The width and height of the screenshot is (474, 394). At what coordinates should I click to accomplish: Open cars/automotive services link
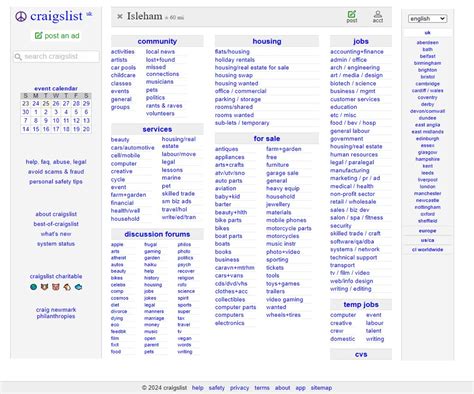tap(133, 148)
